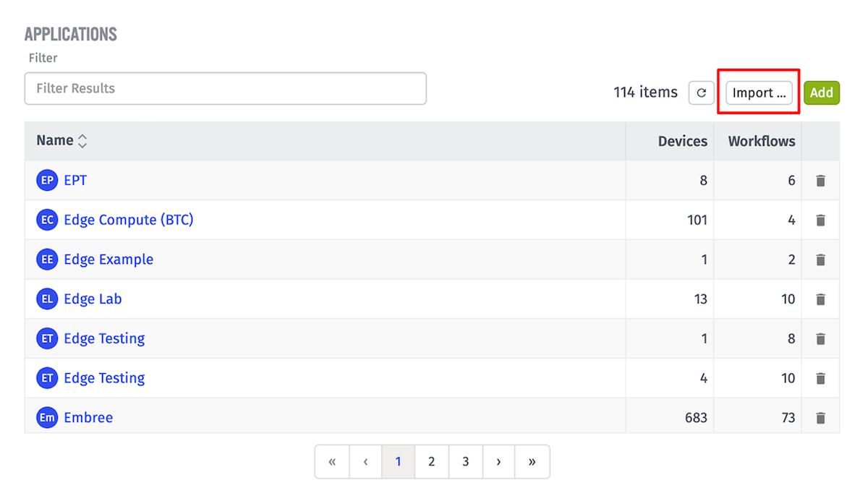The height and width of the screenshot is (501, 868).
Task: Click the refresh list icon button
Action: coord(701,93)
